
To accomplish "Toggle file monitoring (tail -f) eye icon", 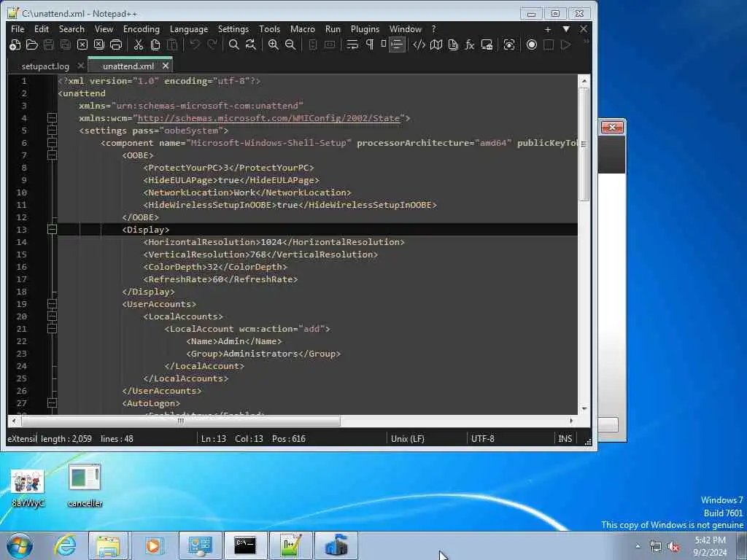I will pyautogui.click(x=508, y=44).
